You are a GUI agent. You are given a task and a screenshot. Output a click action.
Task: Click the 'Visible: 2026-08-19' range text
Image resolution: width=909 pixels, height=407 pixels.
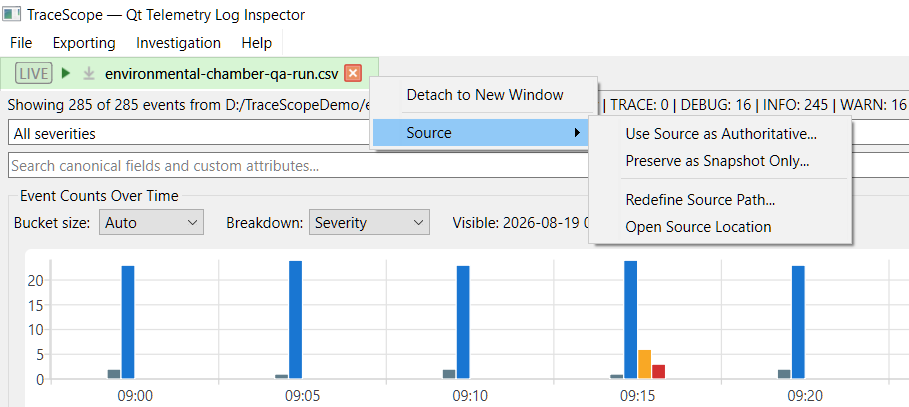[521, 223]
